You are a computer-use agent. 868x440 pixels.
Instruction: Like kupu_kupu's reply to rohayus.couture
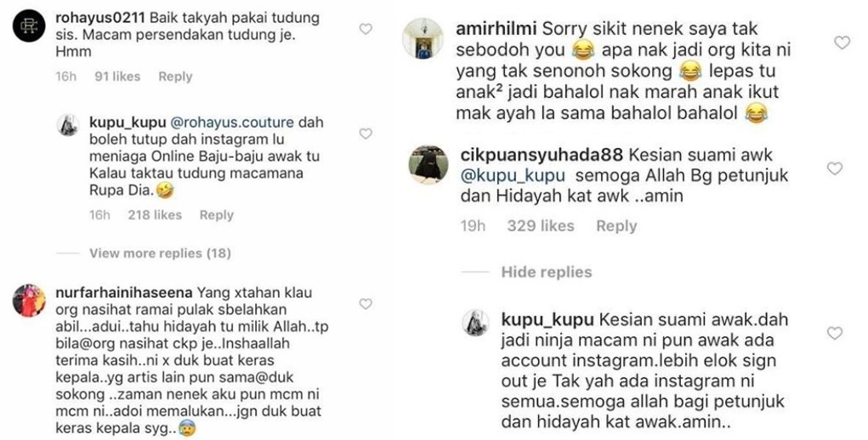pos(366,134)
